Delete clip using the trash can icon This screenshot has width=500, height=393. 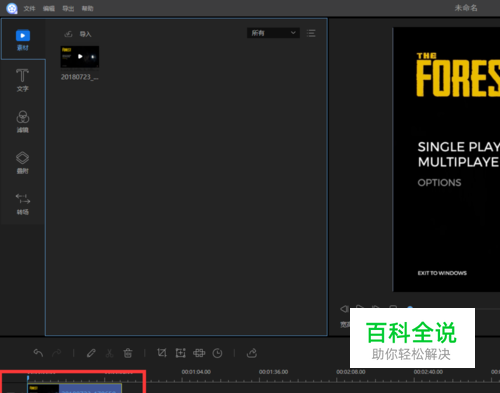coord(128,353)
